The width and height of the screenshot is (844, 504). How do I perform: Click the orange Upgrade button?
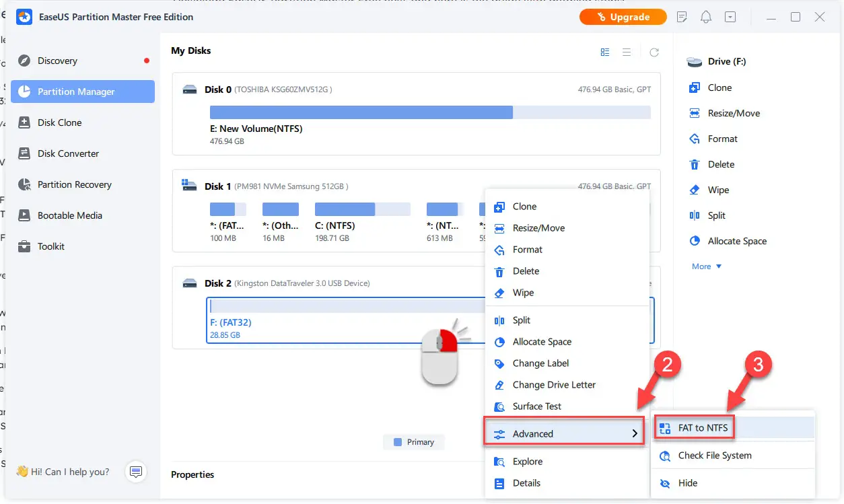(623, 17)
